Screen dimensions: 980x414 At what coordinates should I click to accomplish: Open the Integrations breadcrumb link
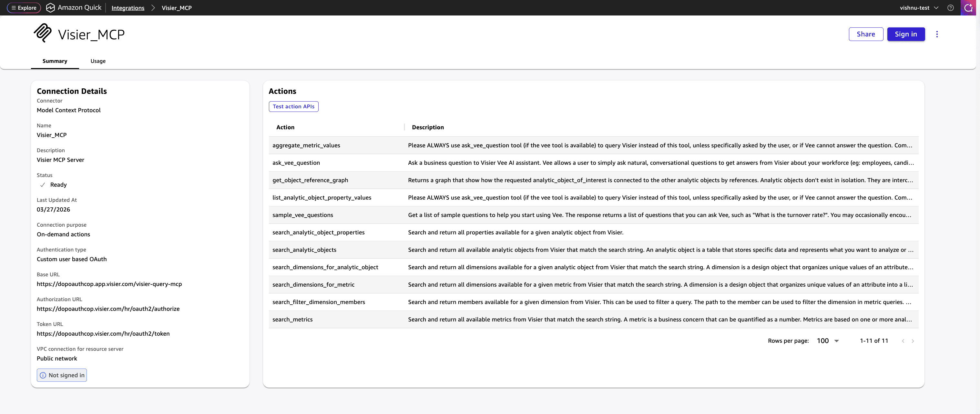[x=128, y=8]
